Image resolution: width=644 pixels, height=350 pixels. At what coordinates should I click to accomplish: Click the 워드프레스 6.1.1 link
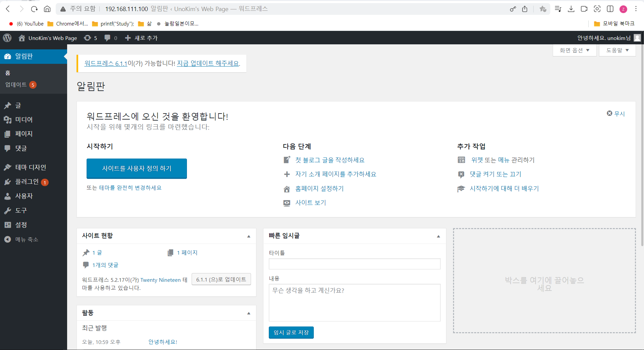click(106, 63)
